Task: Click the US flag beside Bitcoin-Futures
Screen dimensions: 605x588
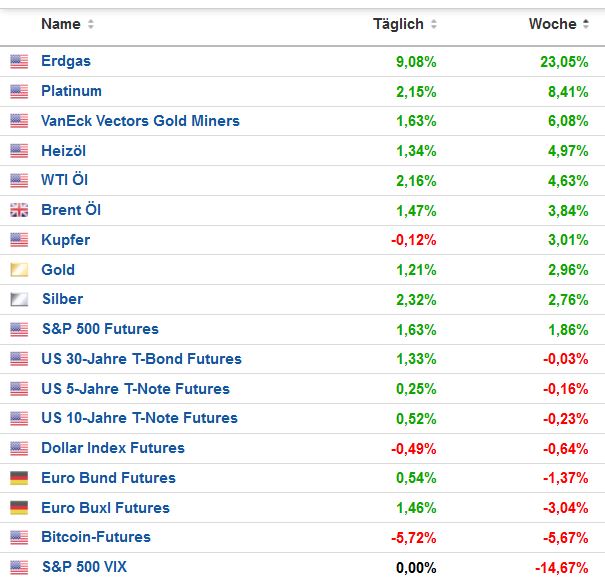Action: [x=19, y=538]
